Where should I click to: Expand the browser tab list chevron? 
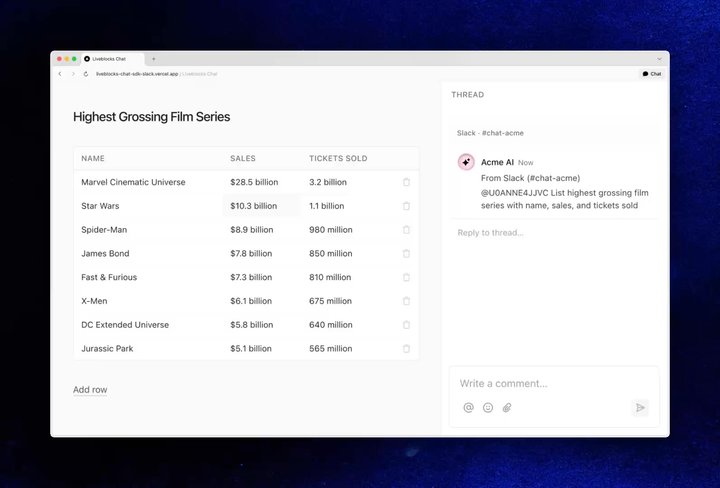pyautogui.click(x=659, y=59)
